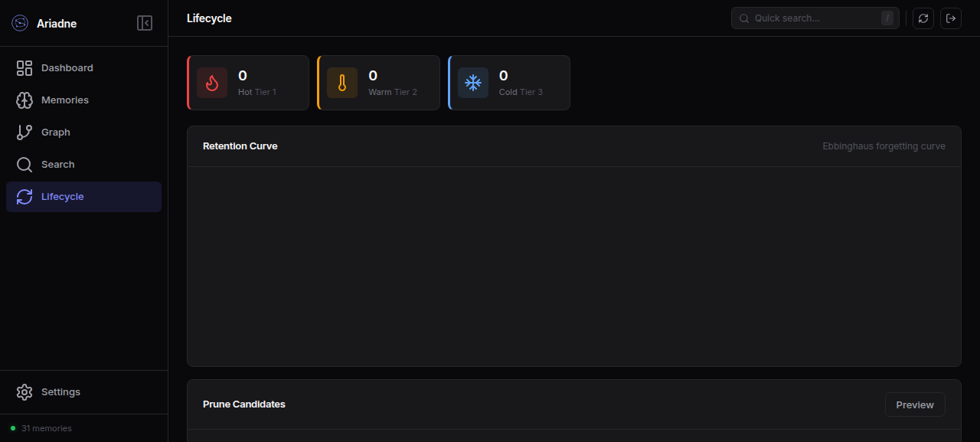The height and width of the screenshot is (442, 980).
Task: Click the green status dot
Action: (x=13, y=429)
